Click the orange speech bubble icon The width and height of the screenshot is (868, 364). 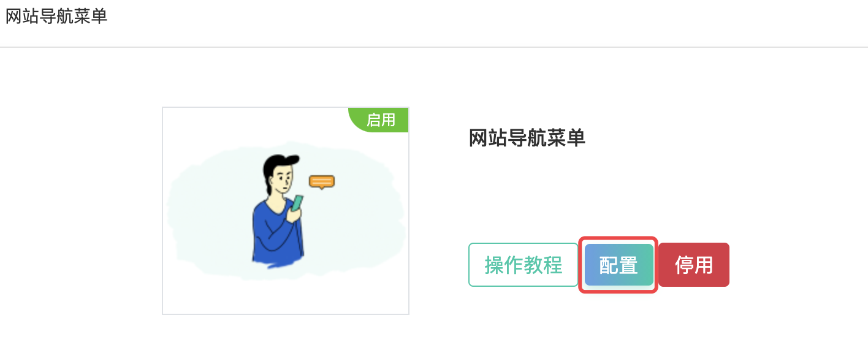322,182
